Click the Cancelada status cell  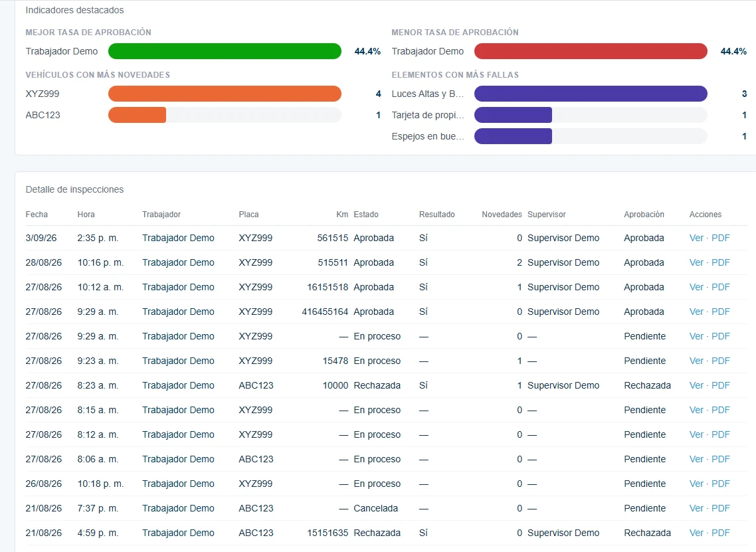point(376,509)
